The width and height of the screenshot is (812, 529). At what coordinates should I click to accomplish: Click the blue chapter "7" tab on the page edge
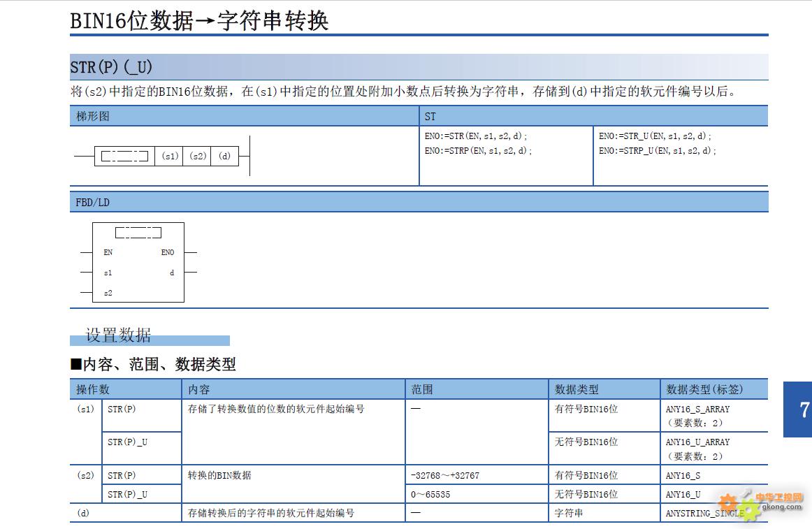pos(797,410)
